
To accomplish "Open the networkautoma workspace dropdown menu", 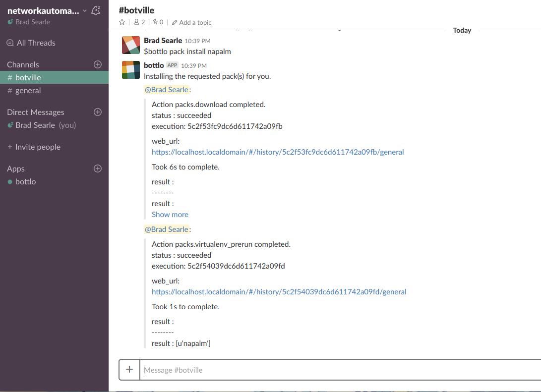I will pos(47,10).
